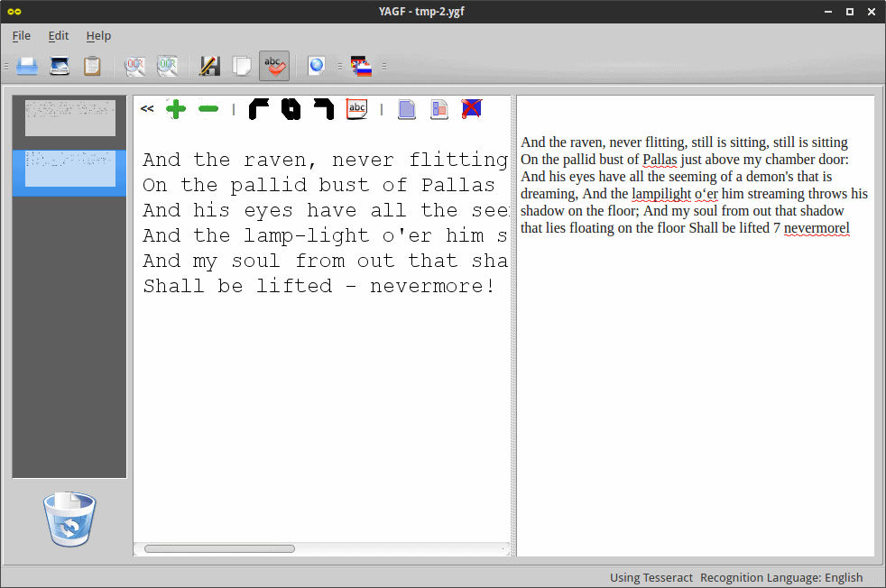886x588 pixels.
Task: Click the open image icon beside the scanner
Action: [60, 66]
